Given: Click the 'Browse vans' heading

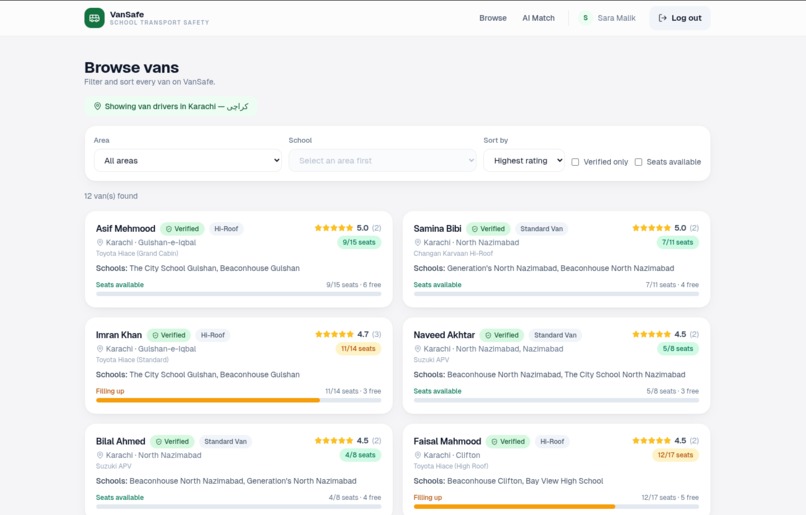Looking at the screenshot, I should coord(132,67).
